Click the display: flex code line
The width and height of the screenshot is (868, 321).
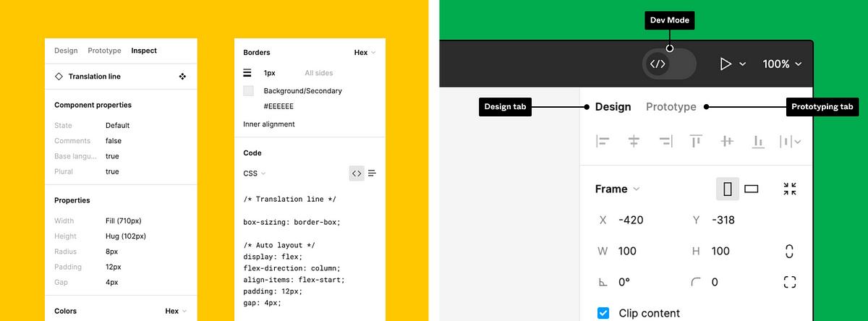(x=273, y=257)
